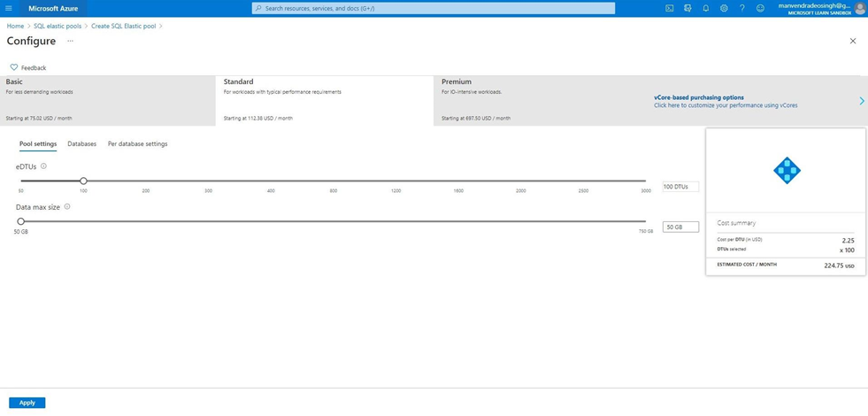Expand vCore-based purchasing options arrow
This screenshot has height=416, width=868.
[x=862, y=101]
